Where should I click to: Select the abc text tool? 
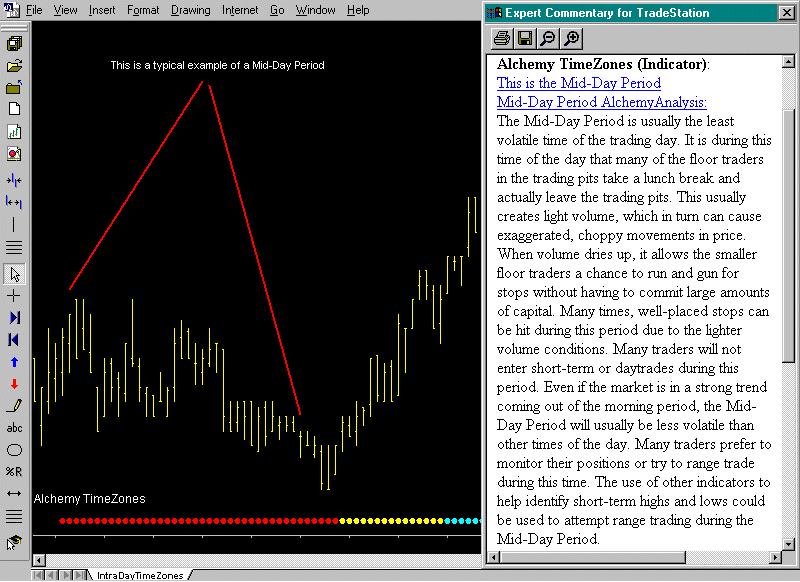(x=14, y=428)
